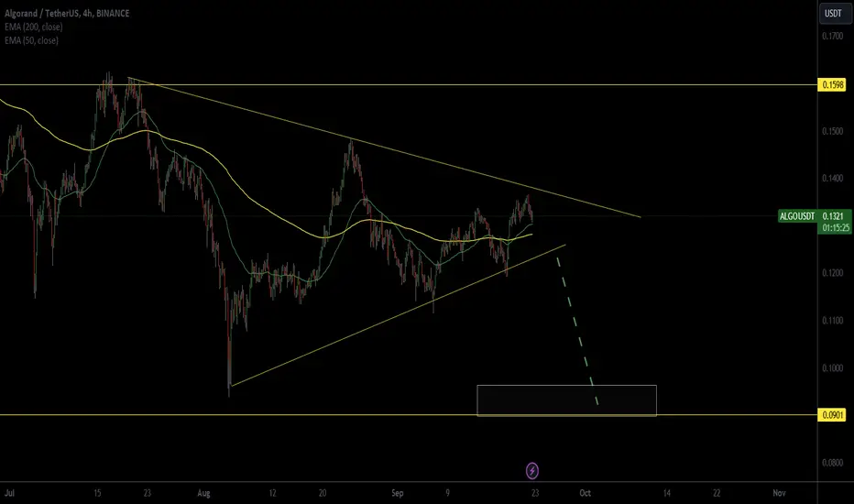Click the Jul date axis label

pyautogui.click(x=9, y=493)
